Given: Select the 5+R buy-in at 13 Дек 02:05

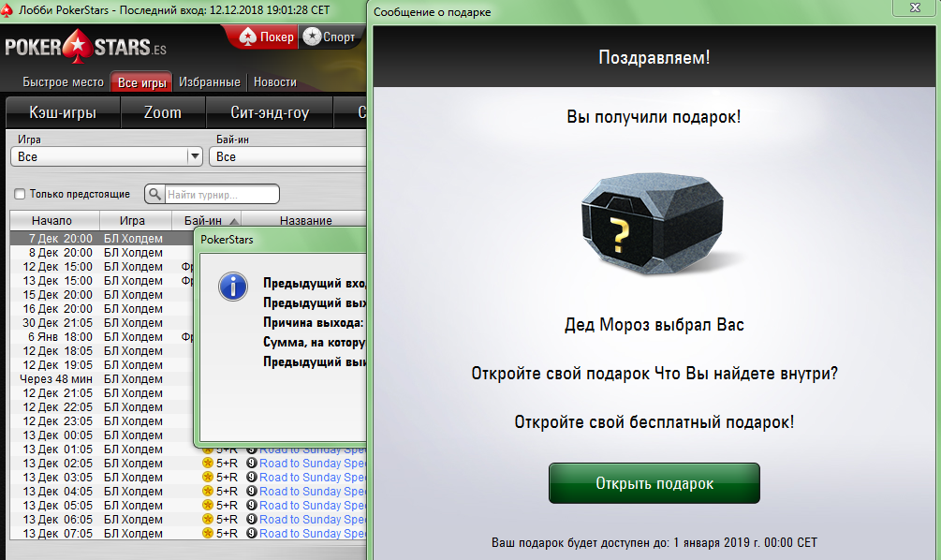Looking at the screenshot, I should click(227, 463).
